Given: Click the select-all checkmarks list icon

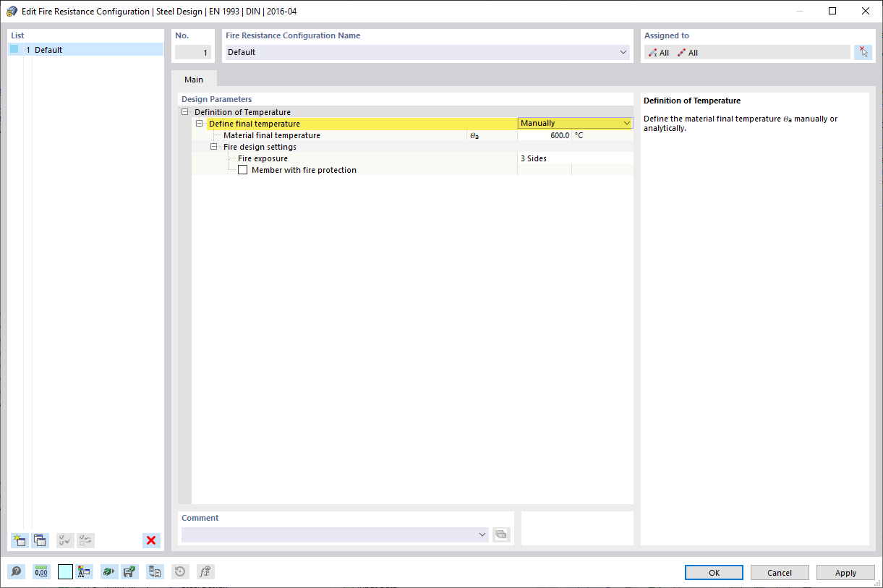Looking at the screenshot, I should [65, 540].
